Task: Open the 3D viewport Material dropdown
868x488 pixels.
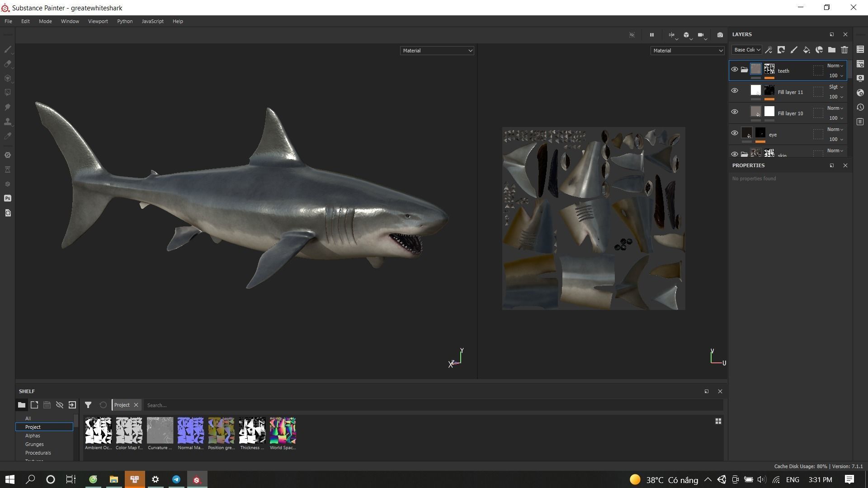Action: click(x=437, y=51)
